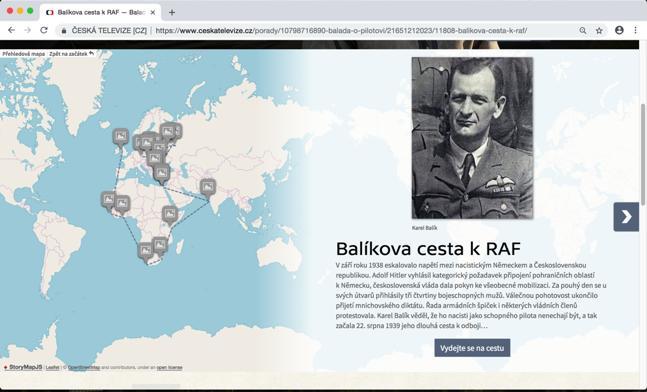647x392 pixels.
Task: Select the topmost marker over Baltic region
Action: (x=168, y=132)
